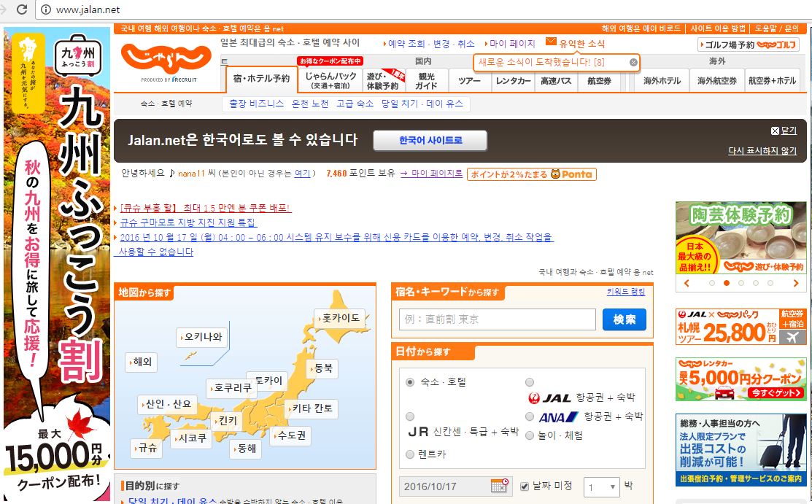Select 홋카이도 on the map
812x504 pixels.
(x=340, y=318)
